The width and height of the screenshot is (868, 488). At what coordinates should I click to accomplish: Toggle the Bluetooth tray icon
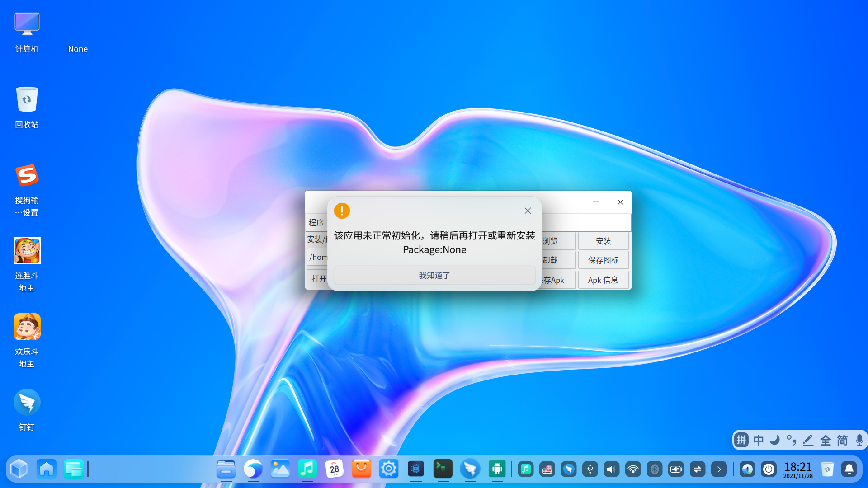click(654, 469)
